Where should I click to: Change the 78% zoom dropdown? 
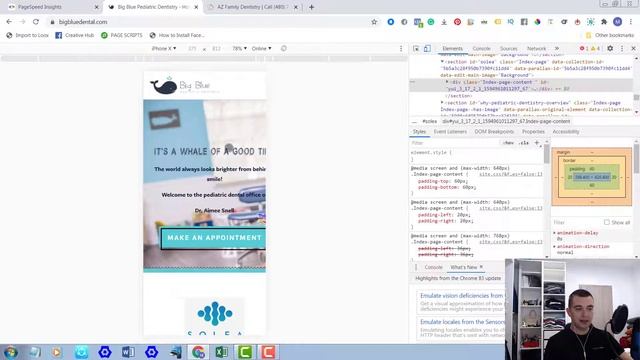[239, 48]
